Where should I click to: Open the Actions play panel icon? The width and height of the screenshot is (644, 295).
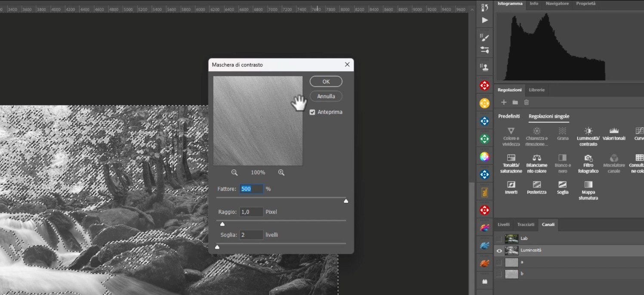pos(485,20)
